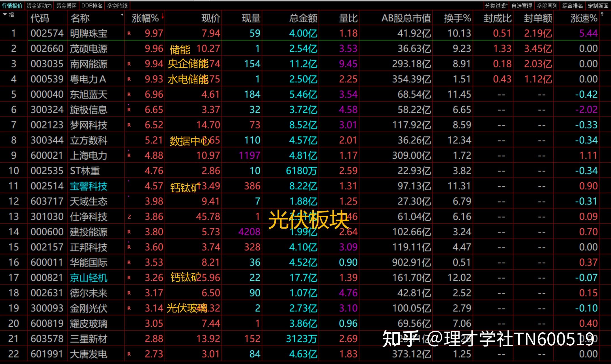
Task: Select stock name 大唐发电
Action: (89, 354)
